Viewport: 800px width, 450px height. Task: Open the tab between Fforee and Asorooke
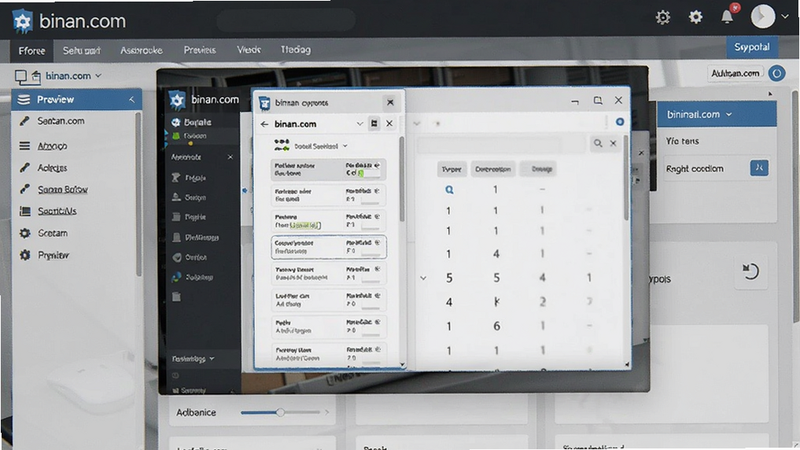coord(82,51)
